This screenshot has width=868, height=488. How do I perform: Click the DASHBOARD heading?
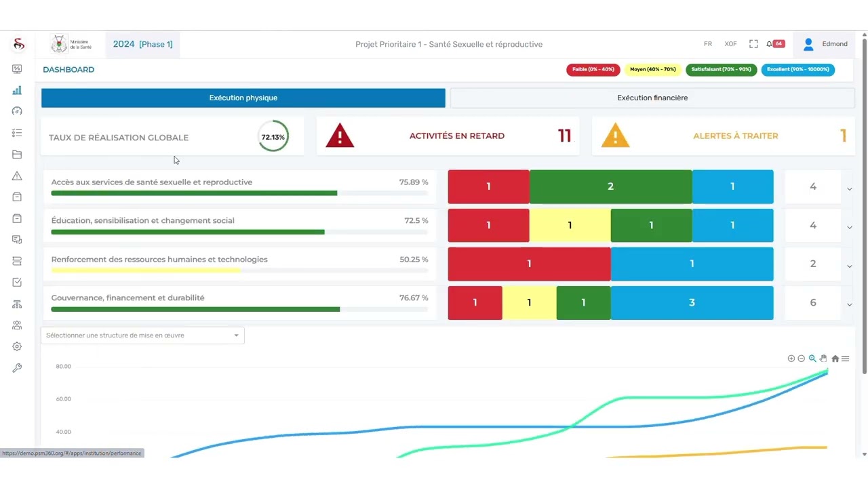(x=68, y=69)
